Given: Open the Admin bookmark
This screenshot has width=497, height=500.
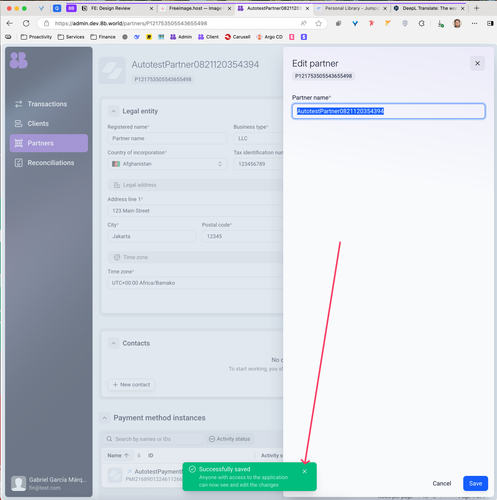Looking at the screenshot, I should [x=181, y=37].
